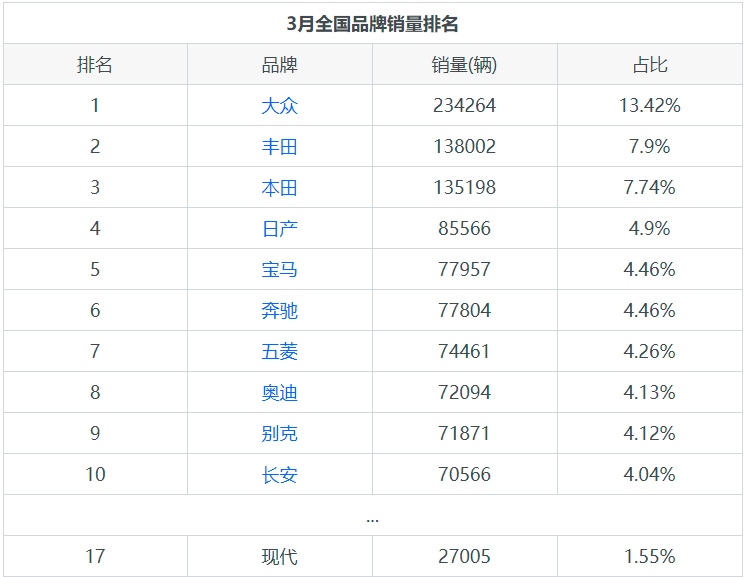
Task: Click the 7.9% share cell
Action: coord(650,147)
